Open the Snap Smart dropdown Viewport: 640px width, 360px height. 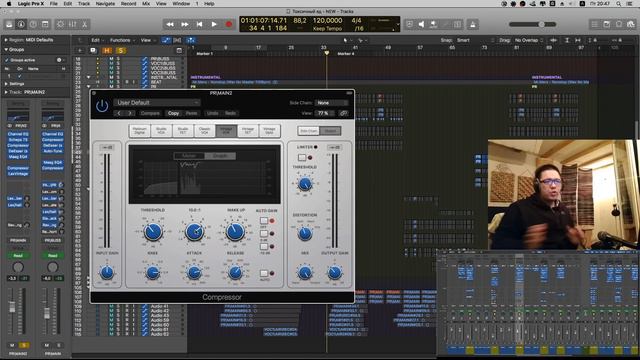click(475, 40)
